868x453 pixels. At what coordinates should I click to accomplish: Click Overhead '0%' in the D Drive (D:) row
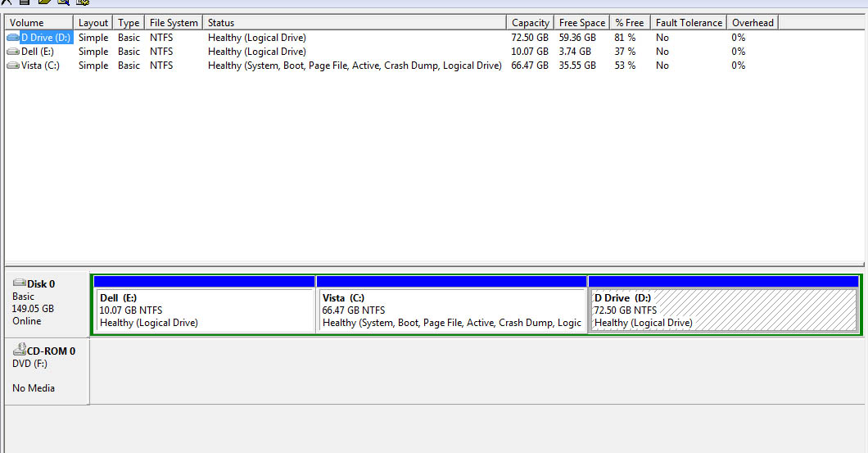coord(739,38)
